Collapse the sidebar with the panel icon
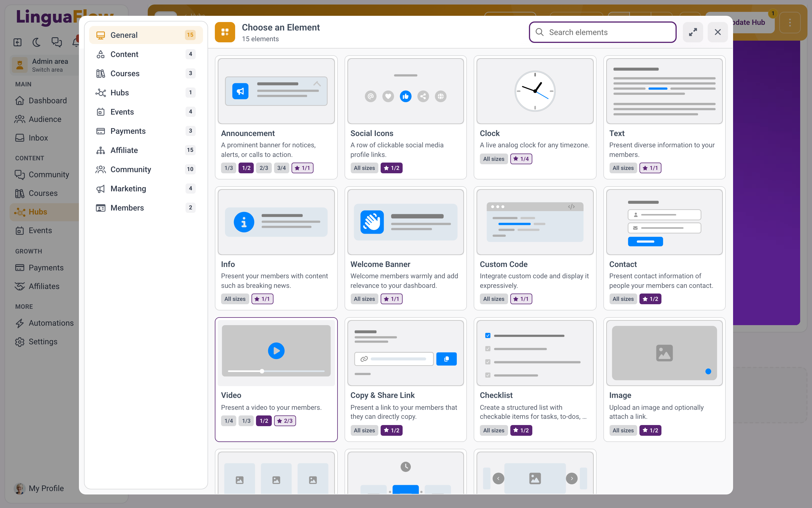Viewport: 812px width, 508px height. click(x=17, y=42)
